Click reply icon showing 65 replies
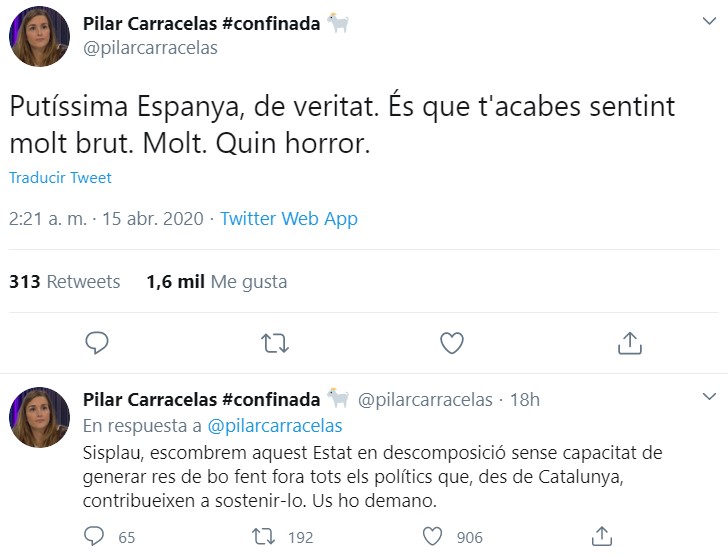Image resolution: width=728 pixels, height=555 pixels. click(x=96, y=537)
